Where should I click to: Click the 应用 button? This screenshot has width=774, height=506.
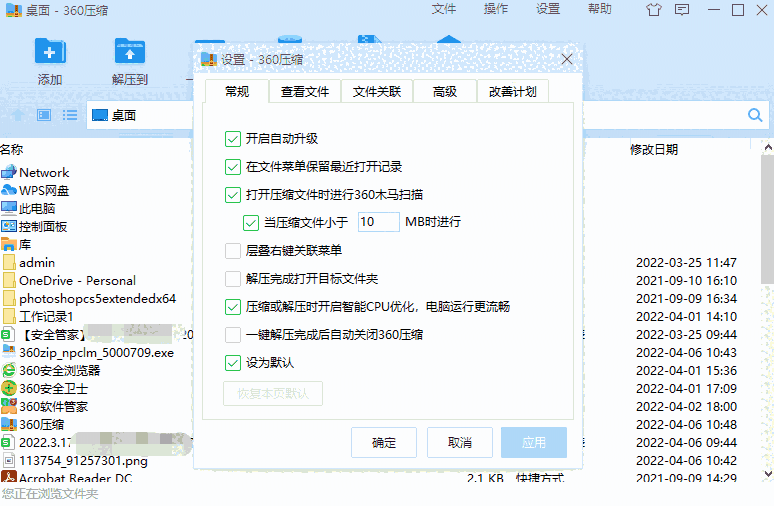tap(534, 442)
